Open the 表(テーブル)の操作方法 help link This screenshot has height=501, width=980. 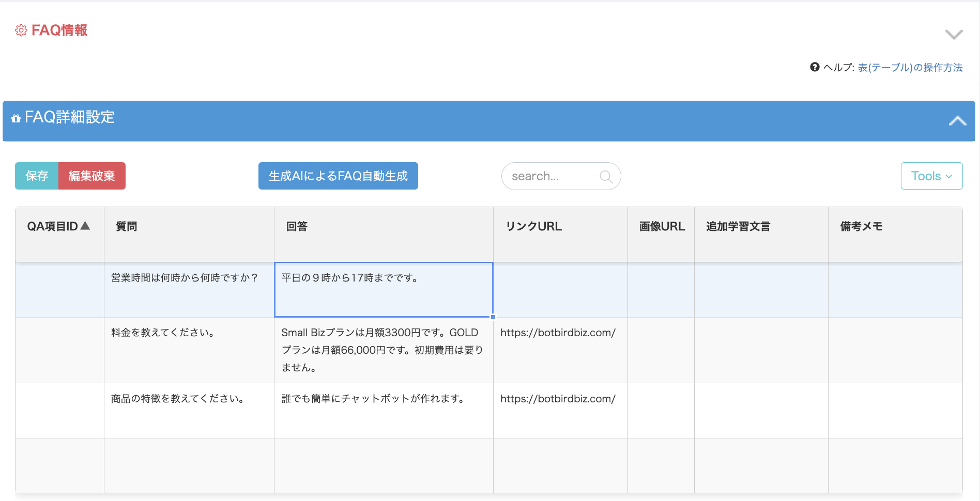coord(910,67)
